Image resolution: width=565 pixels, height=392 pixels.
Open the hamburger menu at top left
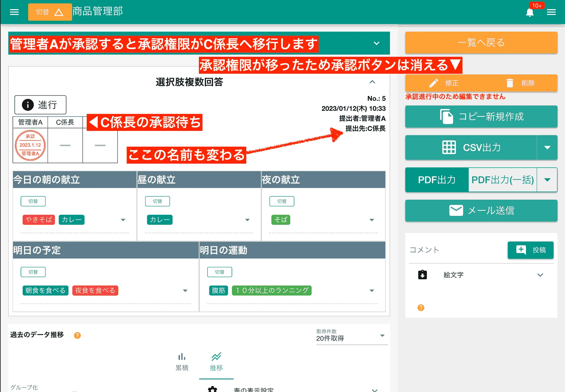(x=14, y=12)
